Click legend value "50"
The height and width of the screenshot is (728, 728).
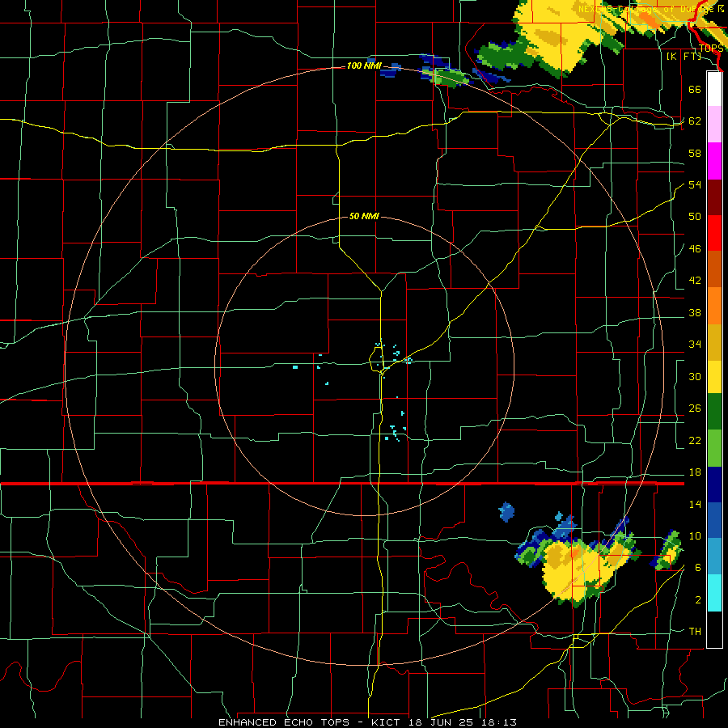tap(695, 217)
